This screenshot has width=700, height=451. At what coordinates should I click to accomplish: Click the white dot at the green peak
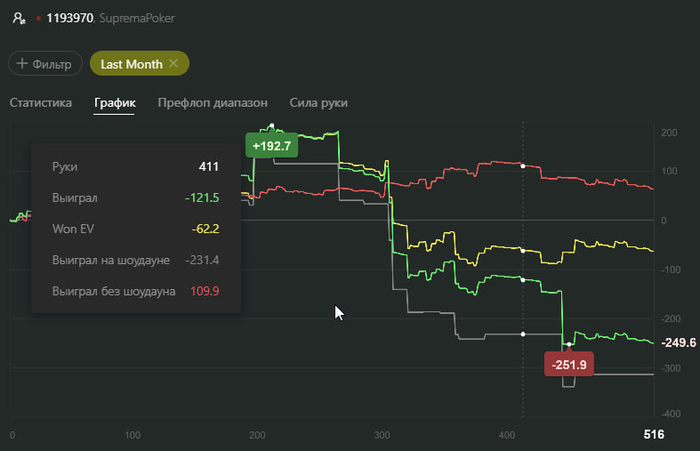pos(272,126)
